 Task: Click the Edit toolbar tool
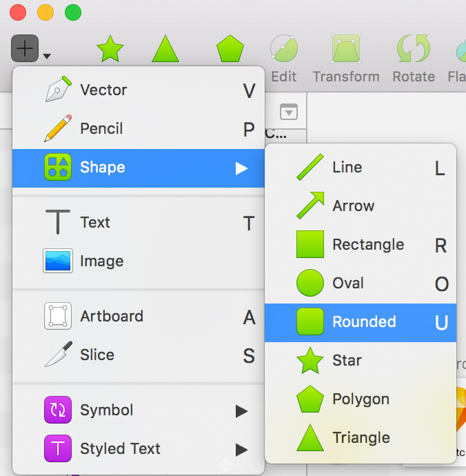click(x=284, y=58)
